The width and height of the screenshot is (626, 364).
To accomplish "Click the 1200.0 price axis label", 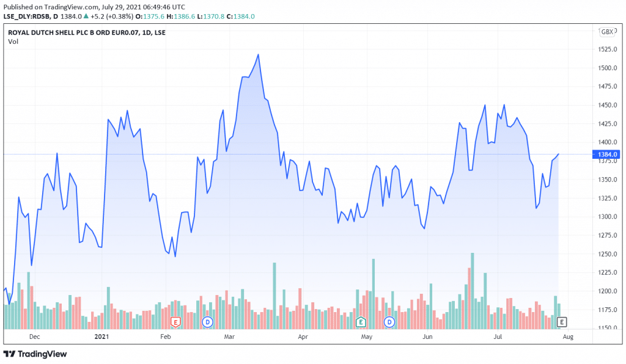I will (607, 291).
